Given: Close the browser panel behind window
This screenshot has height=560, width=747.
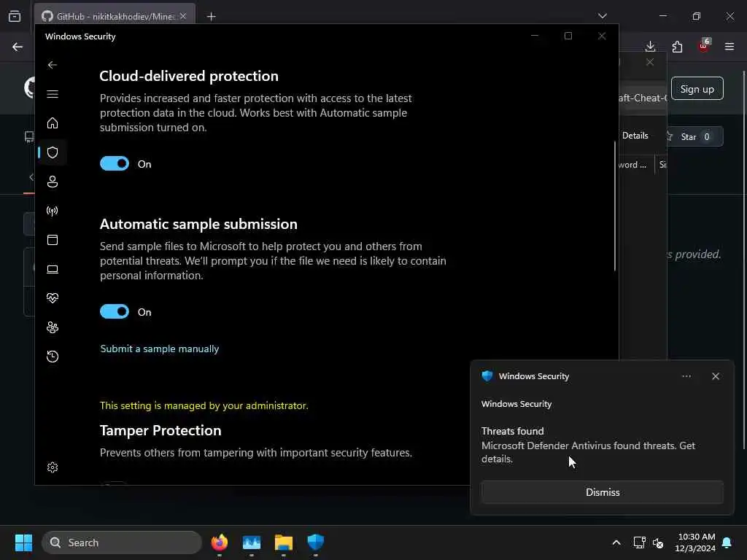Looking at the screenshot, I should tap(650, 63).
